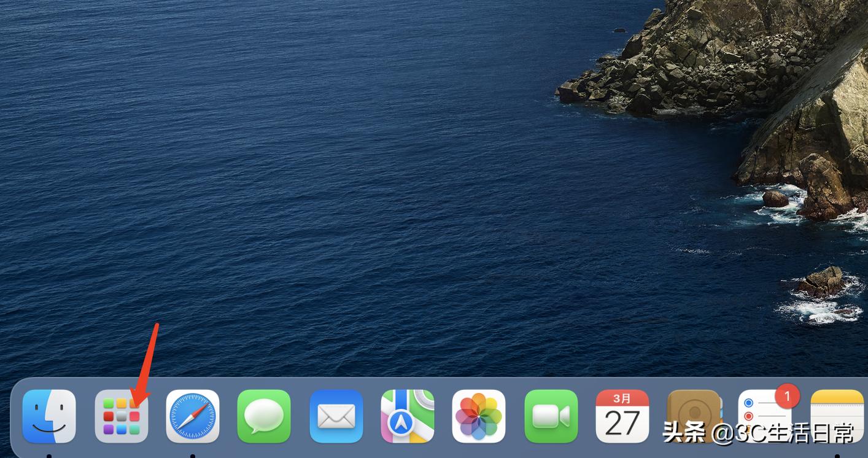Click the running indicator dot under Finder

pos(49,456)
